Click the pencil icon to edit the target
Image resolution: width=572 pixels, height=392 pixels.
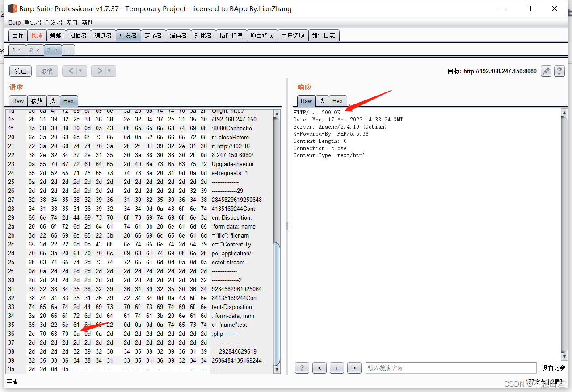(546, 71)
